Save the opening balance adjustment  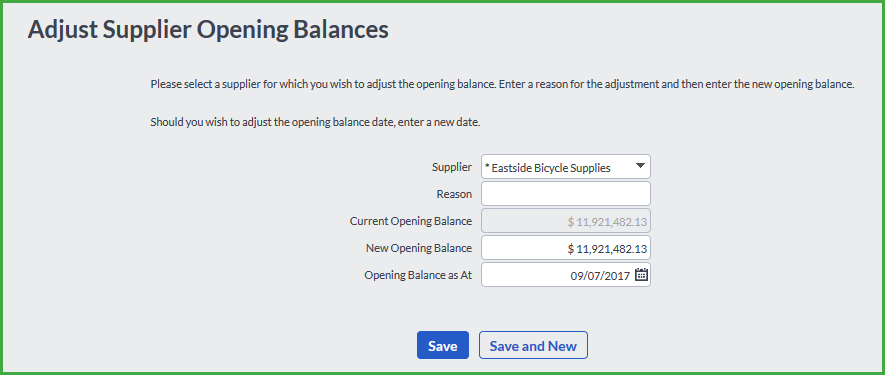point(442,346)
